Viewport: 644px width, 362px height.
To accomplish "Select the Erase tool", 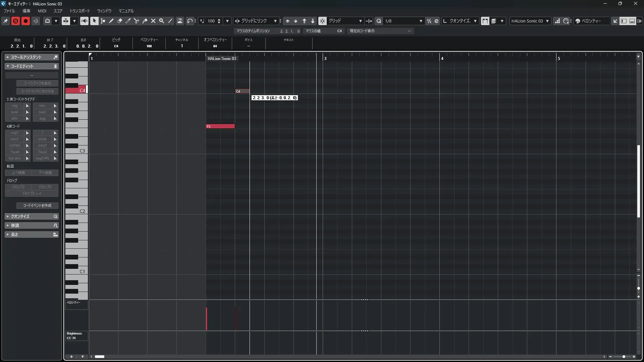I will click(x=120, y=21).
